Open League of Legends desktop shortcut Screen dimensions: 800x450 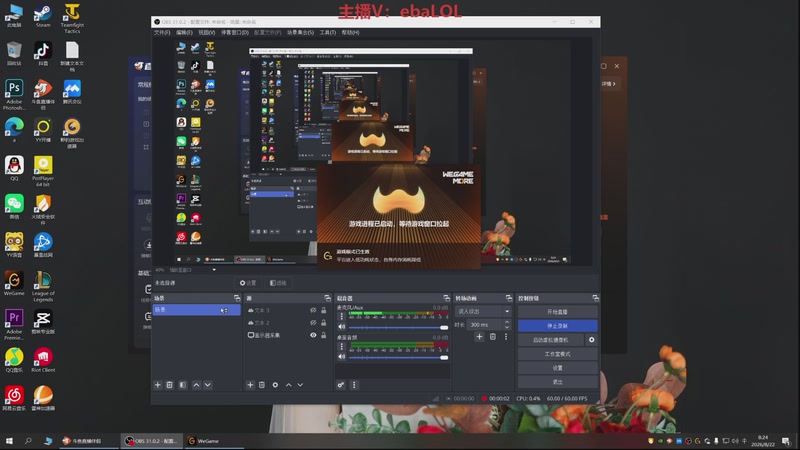(43, 287)
